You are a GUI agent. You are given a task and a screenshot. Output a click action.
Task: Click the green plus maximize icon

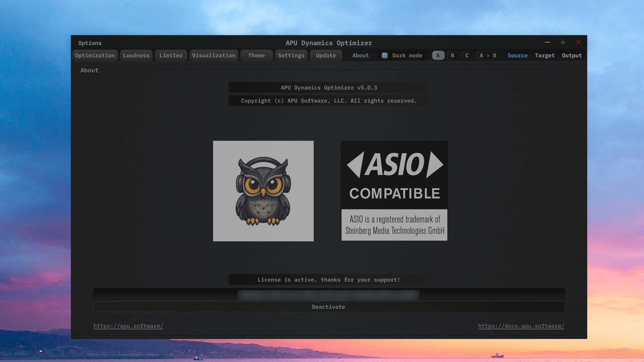(x=563, y=43)
